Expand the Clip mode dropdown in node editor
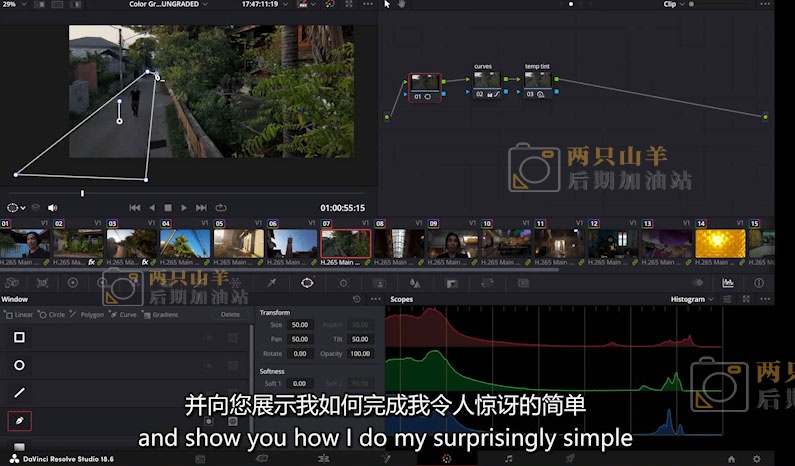 [675, 4]
